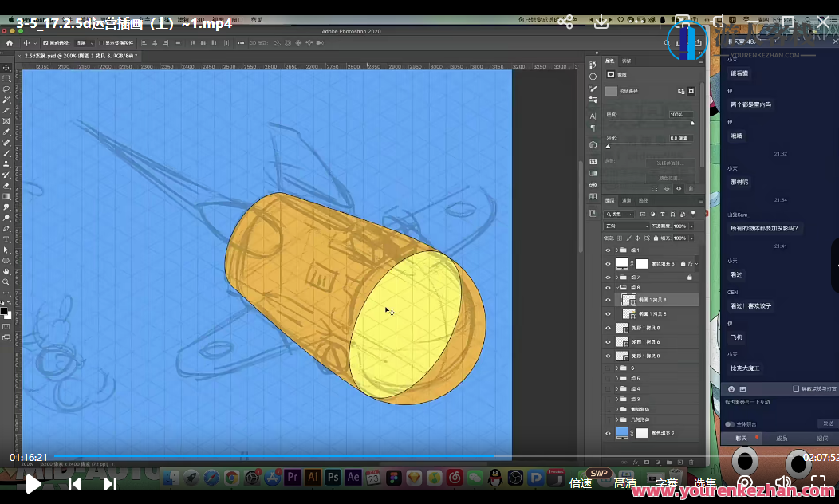
Task: Expand the 组 1 layer group
Action: click(x=616, y=250)
